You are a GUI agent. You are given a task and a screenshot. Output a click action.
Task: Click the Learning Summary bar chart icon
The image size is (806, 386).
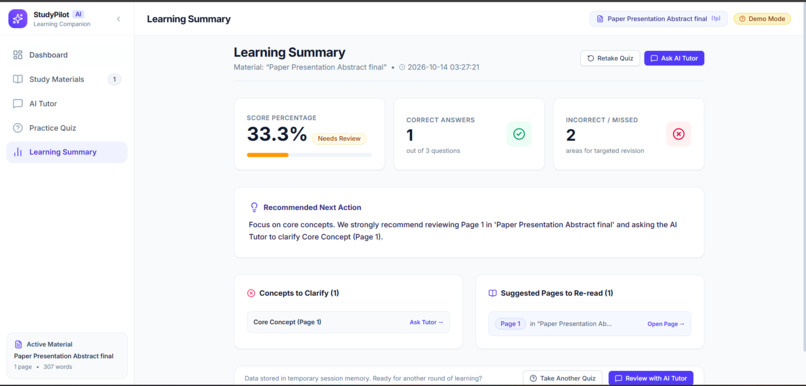[18, 152]
